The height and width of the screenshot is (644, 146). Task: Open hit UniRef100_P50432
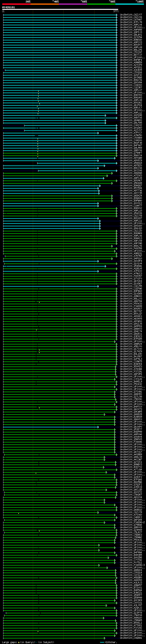[x=131, y=384]
